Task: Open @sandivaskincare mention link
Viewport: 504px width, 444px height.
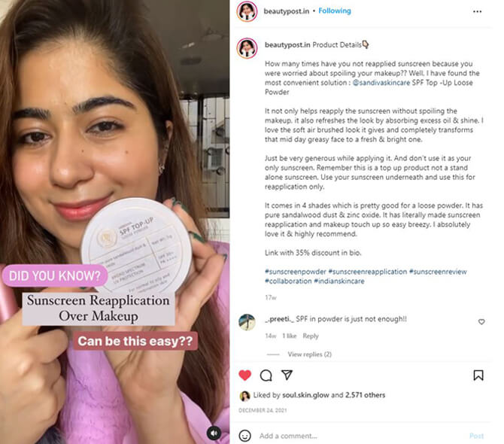Action: point(381,83)
